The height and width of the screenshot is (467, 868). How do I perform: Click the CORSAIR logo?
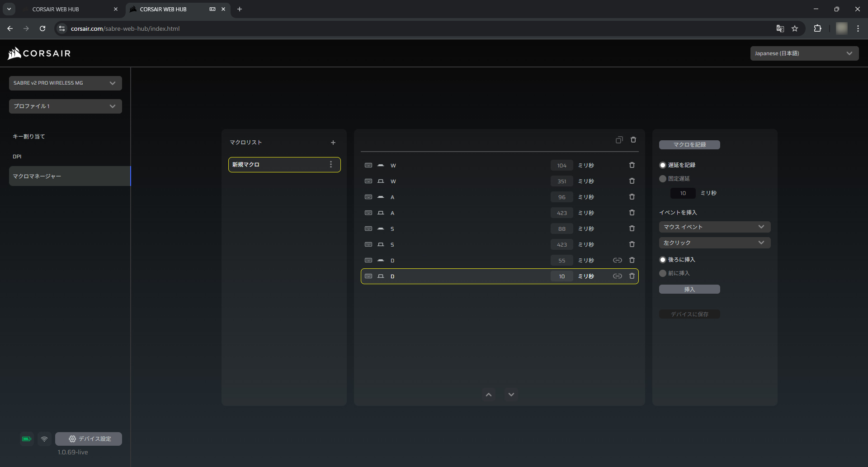coord(39,53)
